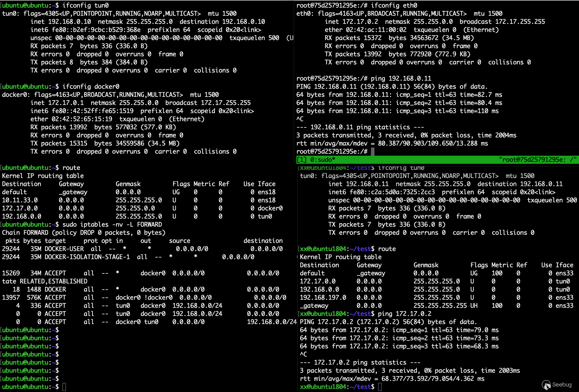Click the DOCKER-USER chain target
Viewport: 579px width, 392px height.
[64, 249]
